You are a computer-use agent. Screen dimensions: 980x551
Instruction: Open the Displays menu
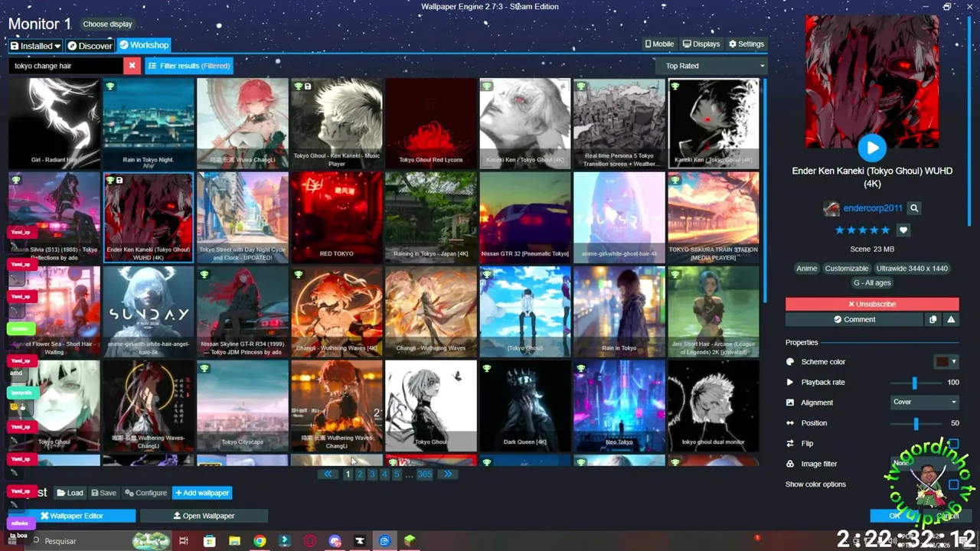[701, 44]
